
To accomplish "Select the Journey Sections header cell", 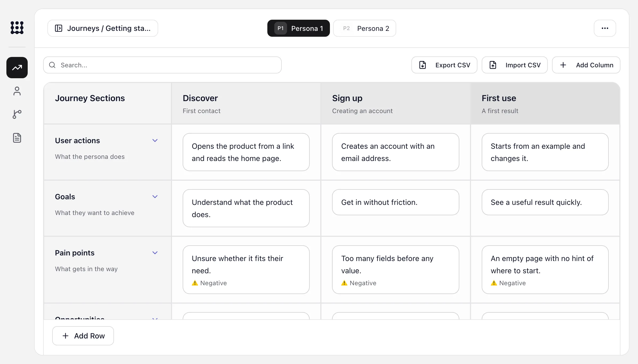I will point(107,103).
